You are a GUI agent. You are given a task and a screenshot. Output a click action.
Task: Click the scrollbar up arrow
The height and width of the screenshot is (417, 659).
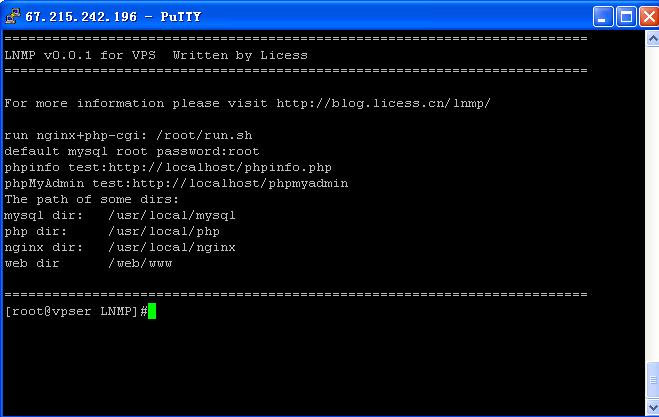653,39
